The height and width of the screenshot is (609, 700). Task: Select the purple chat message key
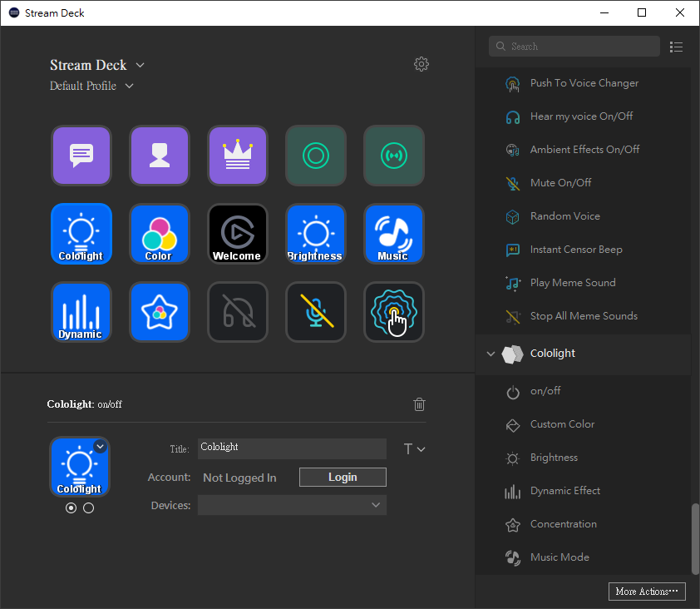(81, 156)
